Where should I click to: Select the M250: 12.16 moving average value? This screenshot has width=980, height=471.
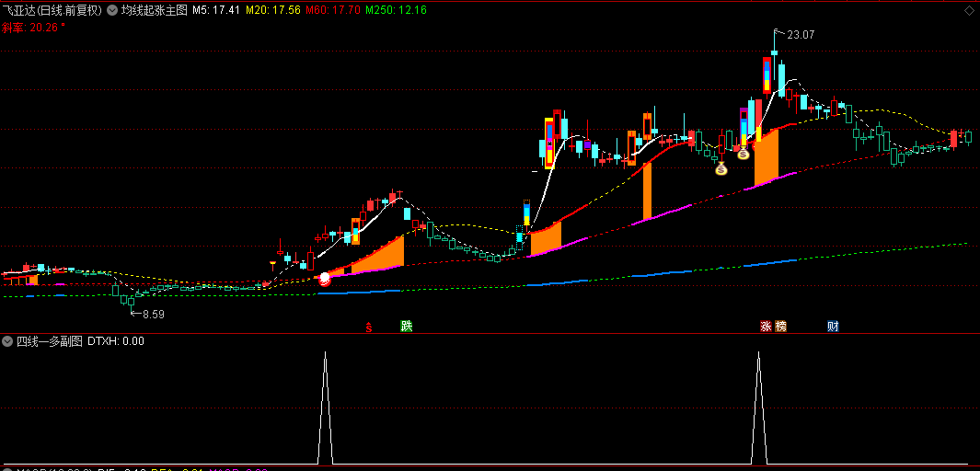[397, 11]
